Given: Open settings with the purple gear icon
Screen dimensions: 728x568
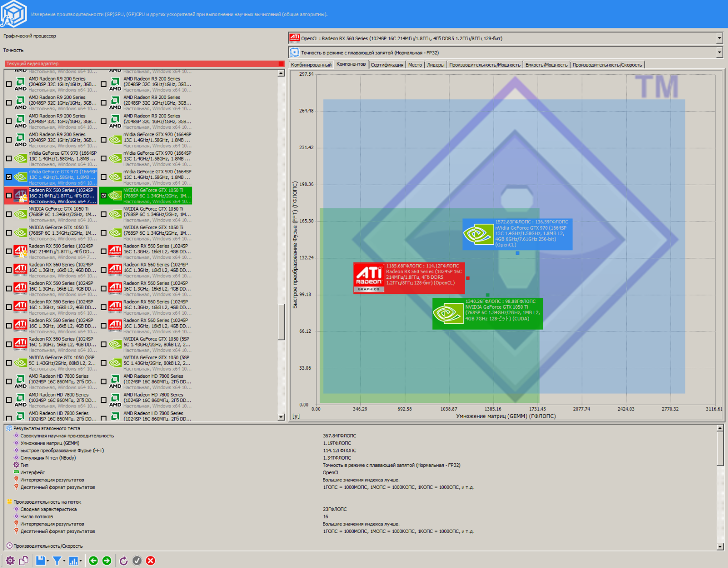Looking at the screenshot, I should (10, 561).
